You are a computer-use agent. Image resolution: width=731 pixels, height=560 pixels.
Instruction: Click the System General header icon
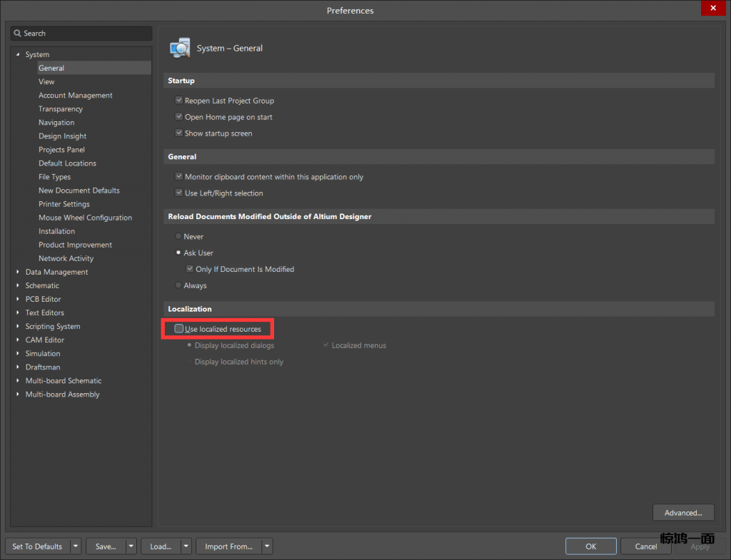pos(180,48)
